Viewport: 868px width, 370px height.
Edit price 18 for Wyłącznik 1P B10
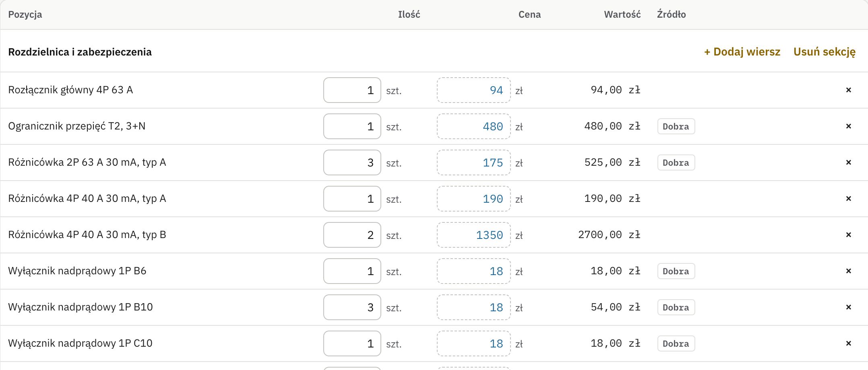[474, 307]
